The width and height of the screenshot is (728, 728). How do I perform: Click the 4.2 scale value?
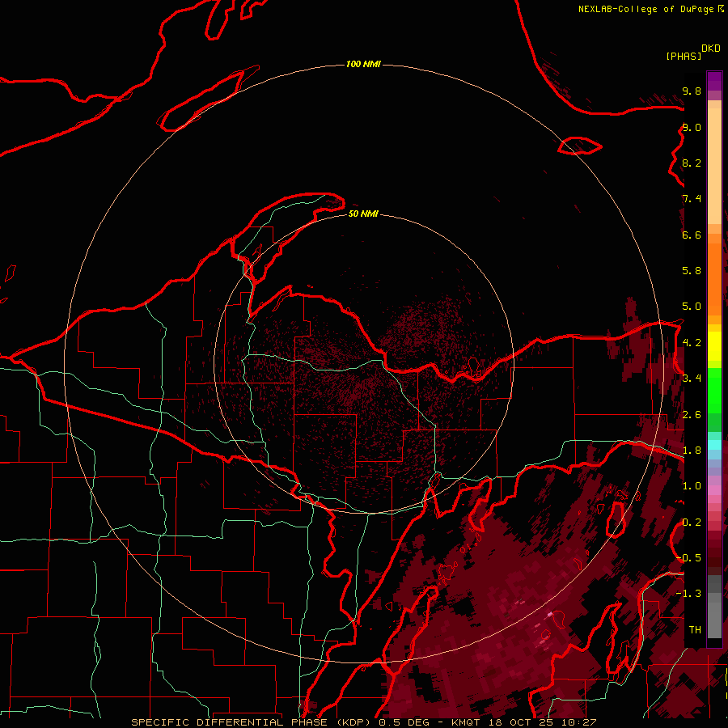[692, 343]
